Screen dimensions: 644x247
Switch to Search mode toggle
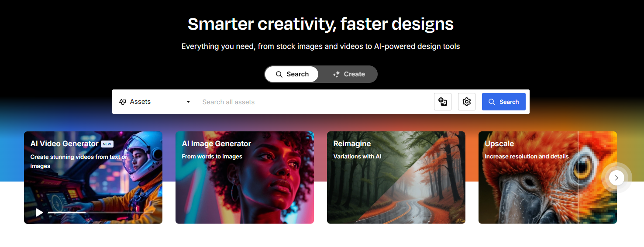292,74
